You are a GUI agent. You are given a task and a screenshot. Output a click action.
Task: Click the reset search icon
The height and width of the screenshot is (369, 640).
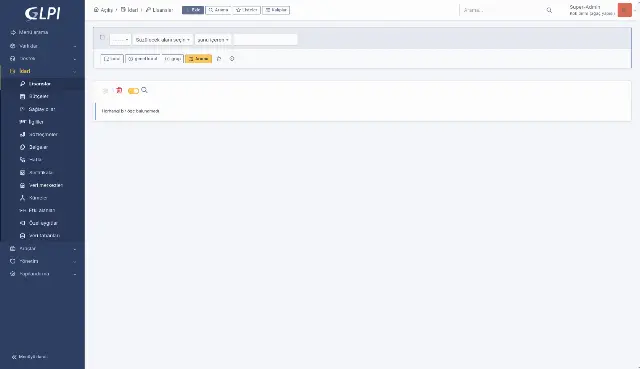pyautogui.click(x=219, y=59)
